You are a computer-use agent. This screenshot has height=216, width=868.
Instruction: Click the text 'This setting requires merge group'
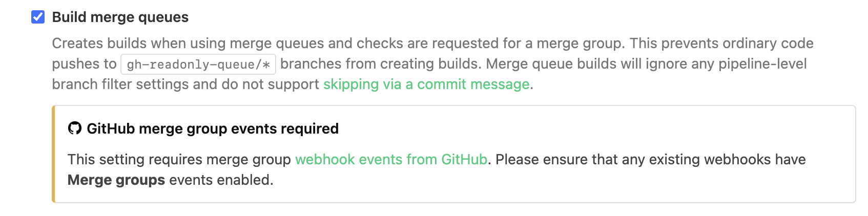click(179, 160)
